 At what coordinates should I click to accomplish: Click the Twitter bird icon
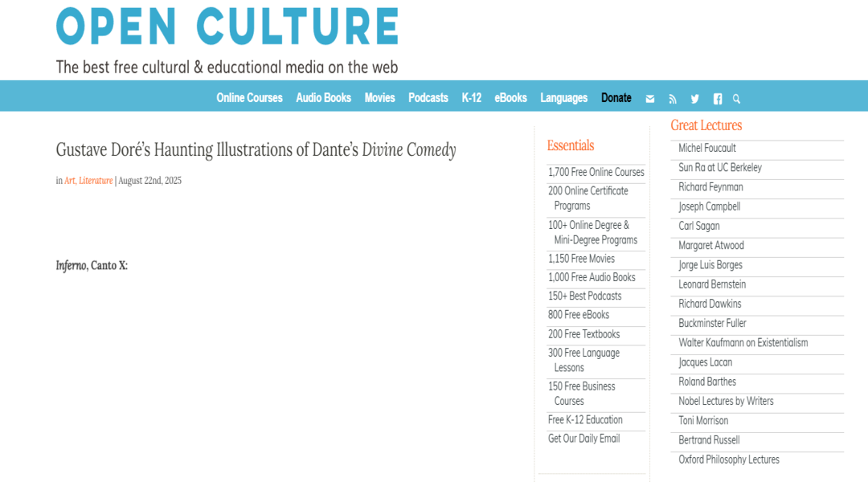tap(694, 99)
